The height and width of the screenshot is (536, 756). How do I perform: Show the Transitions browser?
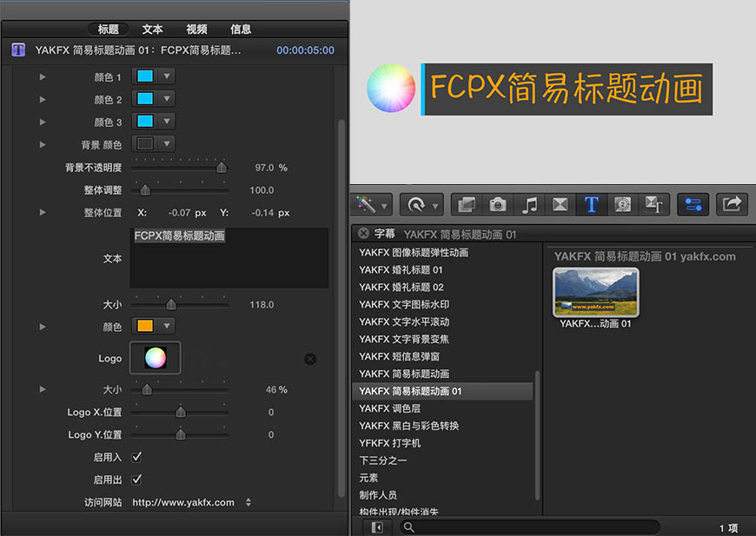560,205
